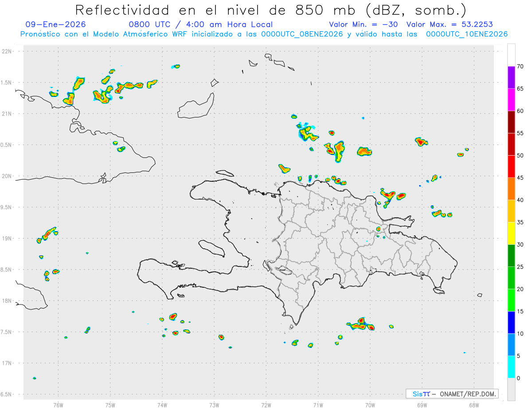Click the dark blue 10–15 dBZ colorbar segment
This screenshot has height=411, width=532.
511,322
